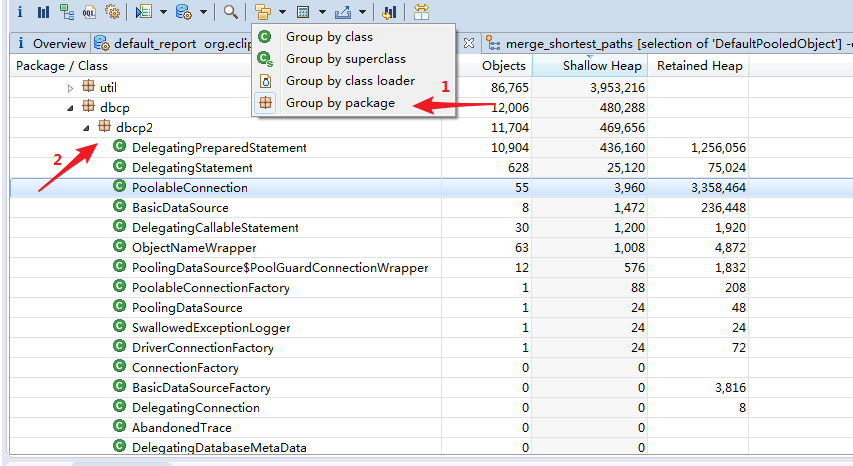Image resolution: width=853 pixels, height=466 pixels.
Task: Open the OQL query editor icon
Action: 89,12
